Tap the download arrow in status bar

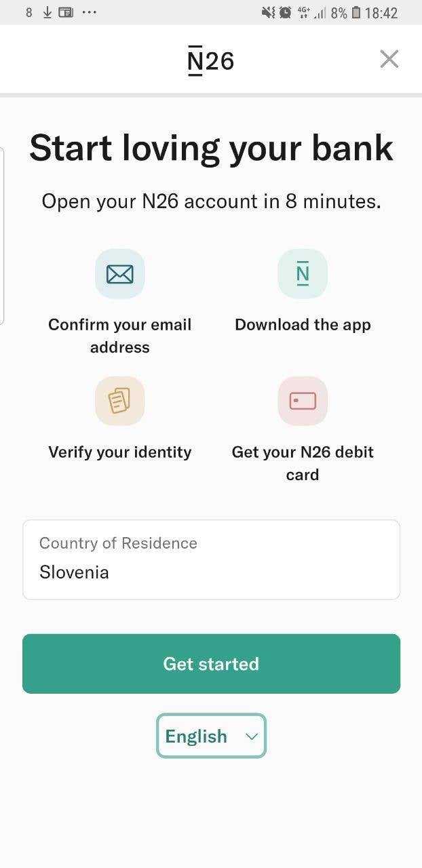pyautogui.click(x=47, y=12)
